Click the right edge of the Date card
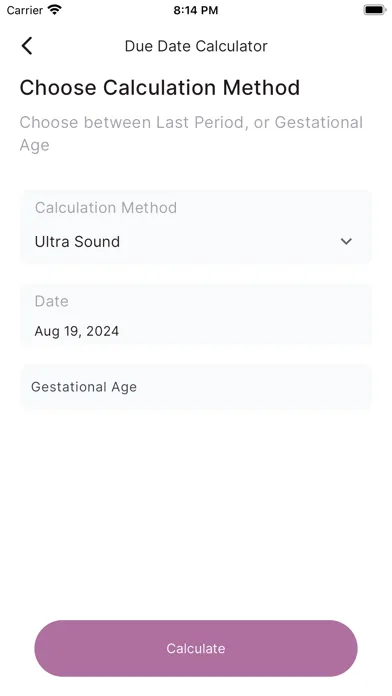 (x=364, y=314)
